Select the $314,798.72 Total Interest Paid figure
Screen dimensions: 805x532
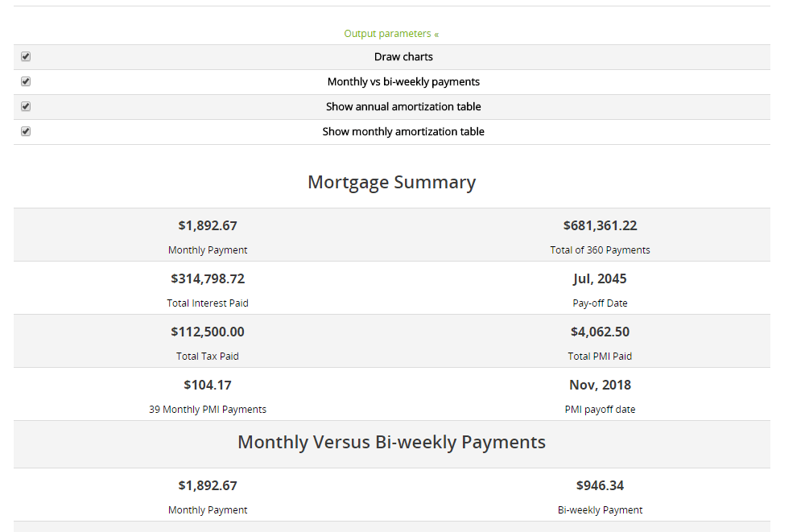208,278
